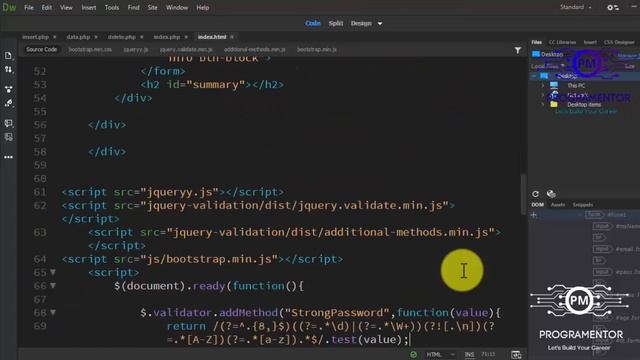Open related file jquery.validate.min.js
Viewport: 640px width, 360px height.
tap(186, 49)
